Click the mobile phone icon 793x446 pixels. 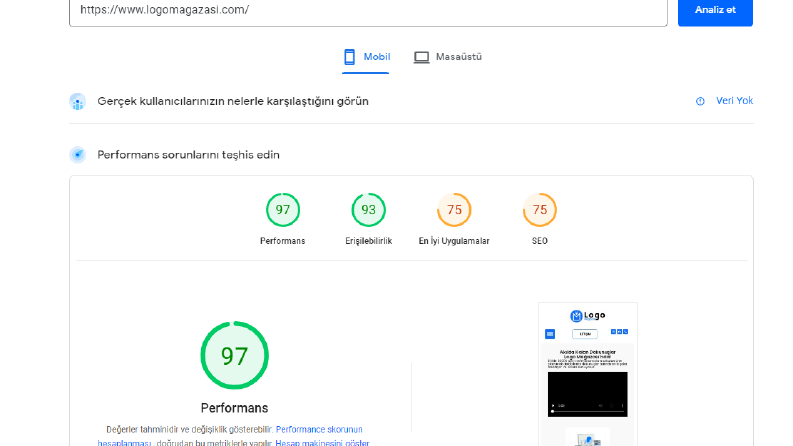coord(349,57)
